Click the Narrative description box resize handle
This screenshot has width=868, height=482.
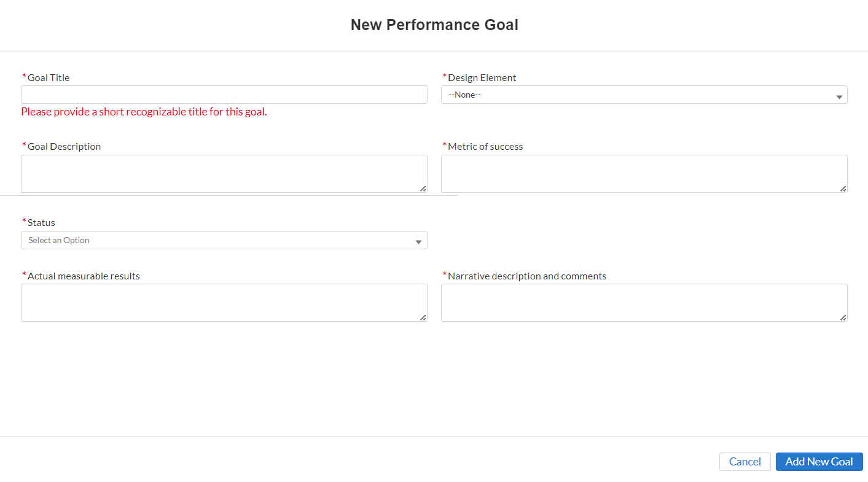tap(843, 317)
